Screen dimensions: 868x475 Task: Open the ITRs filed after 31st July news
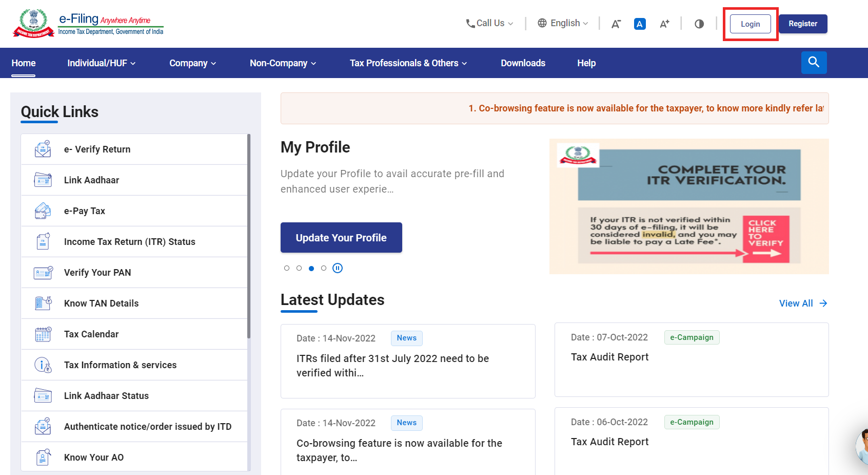pyautogui.click(x=408, y=361)
